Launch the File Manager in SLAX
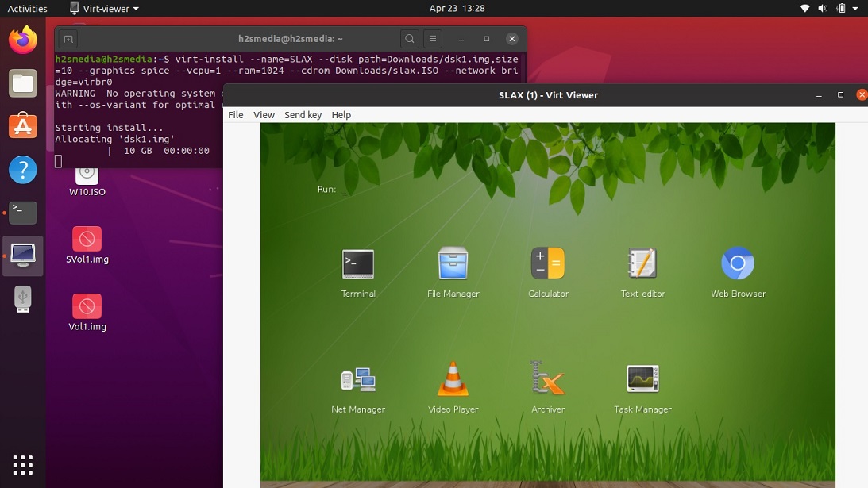 (x=453, y=264)
